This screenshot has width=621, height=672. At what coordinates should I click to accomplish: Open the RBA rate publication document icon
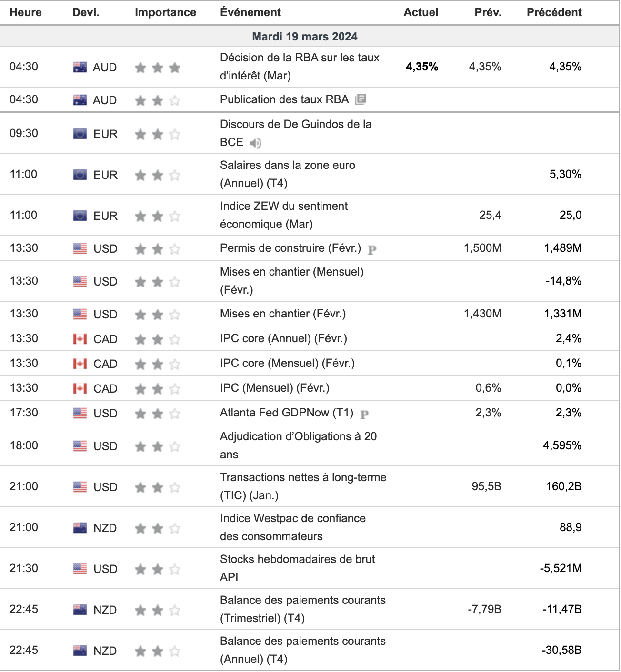click(361, 99)
